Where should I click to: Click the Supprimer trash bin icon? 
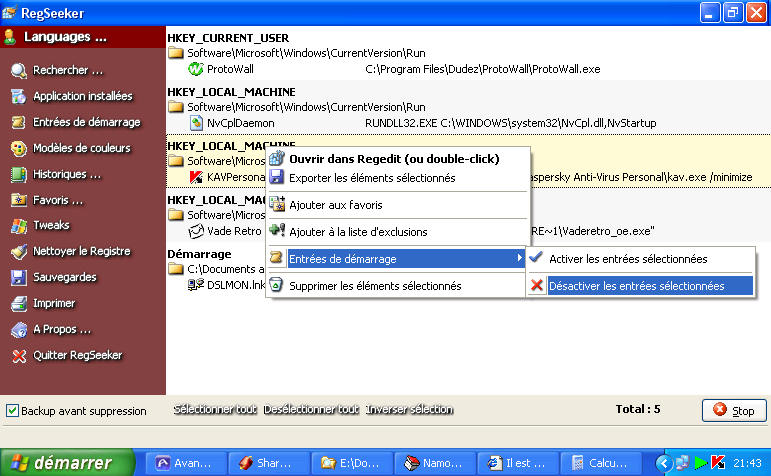coord(276,284)
